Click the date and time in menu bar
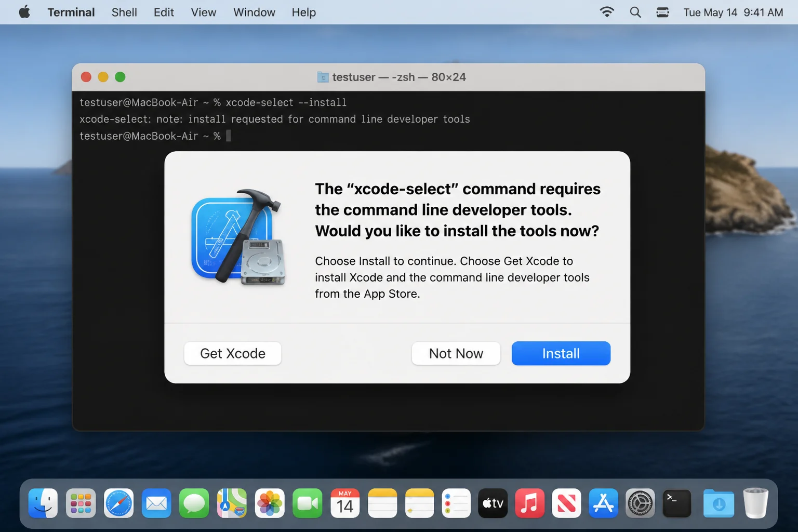Image resolution: width=798 pixels, height=532 pixels. coord(733,12)
